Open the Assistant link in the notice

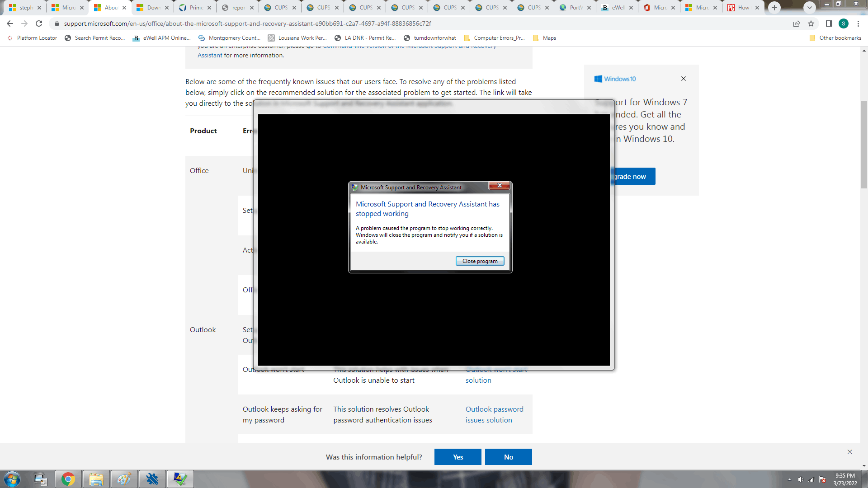coord(210,55)
